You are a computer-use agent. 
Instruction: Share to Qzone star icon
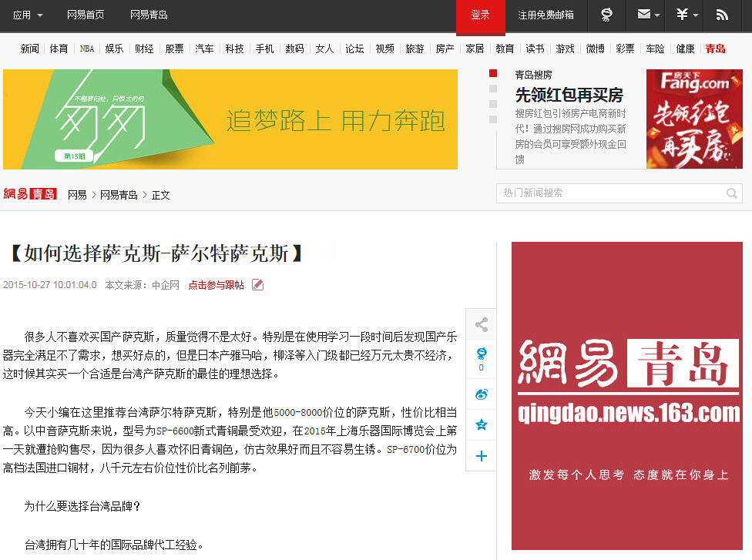[481, 424]
